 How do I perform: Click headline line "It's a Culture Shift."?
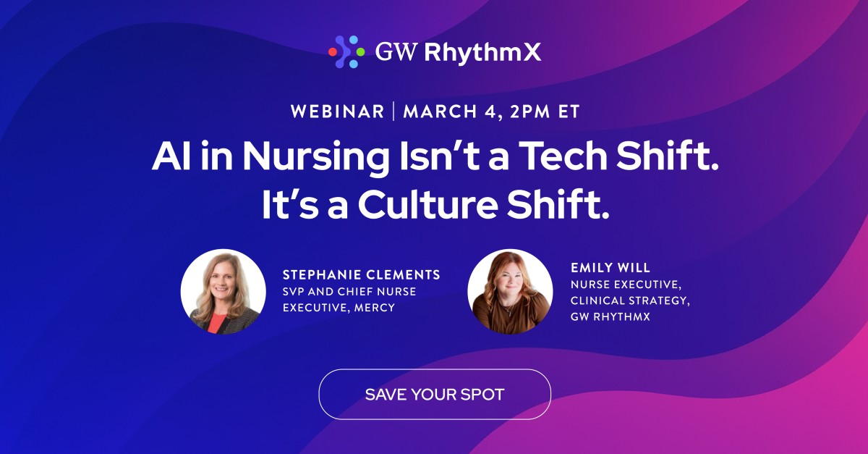[435, 204]
